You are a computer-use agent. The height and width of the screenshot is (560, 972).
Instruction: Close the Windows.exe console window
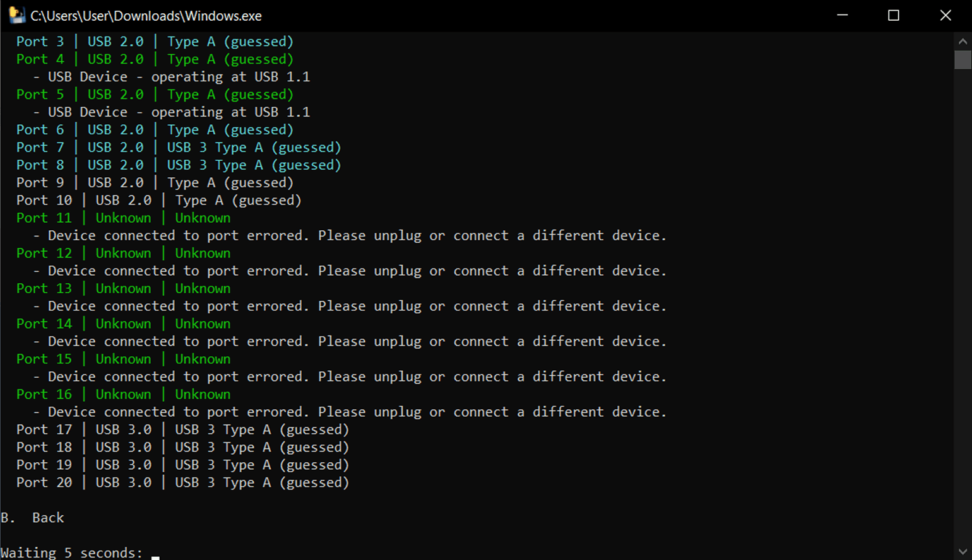point(945,15)
